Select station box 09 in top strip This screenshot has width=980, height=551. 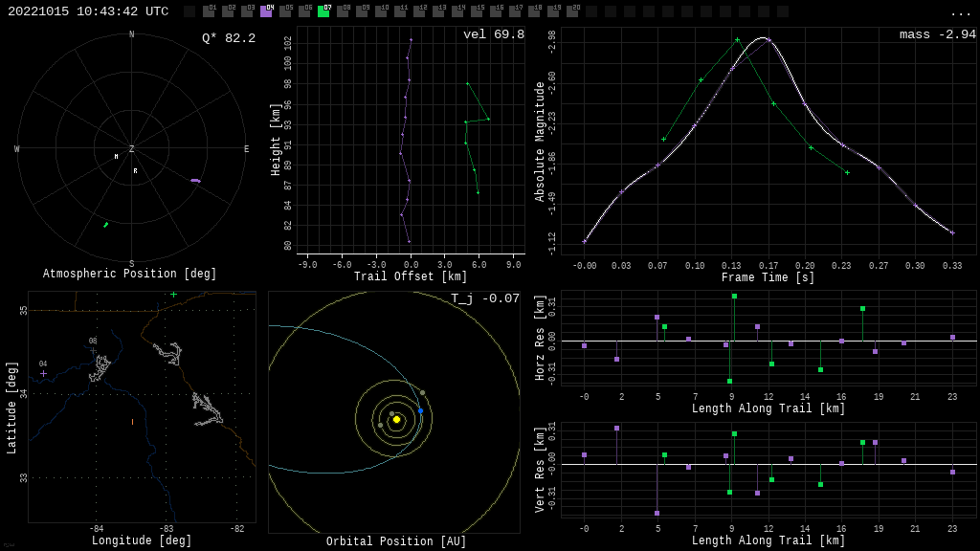(361, 11)
